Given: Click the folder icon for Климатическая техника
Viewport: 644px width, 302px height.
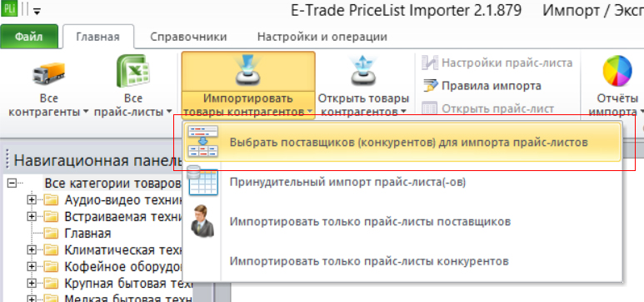Looking at the screenshot, I should (52, 249).
